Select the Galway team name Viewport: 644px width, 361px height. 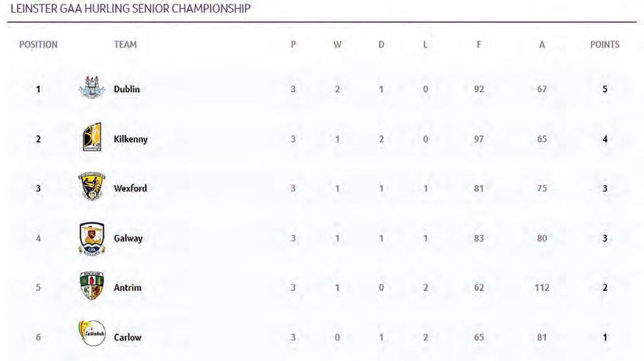[128, 238]
